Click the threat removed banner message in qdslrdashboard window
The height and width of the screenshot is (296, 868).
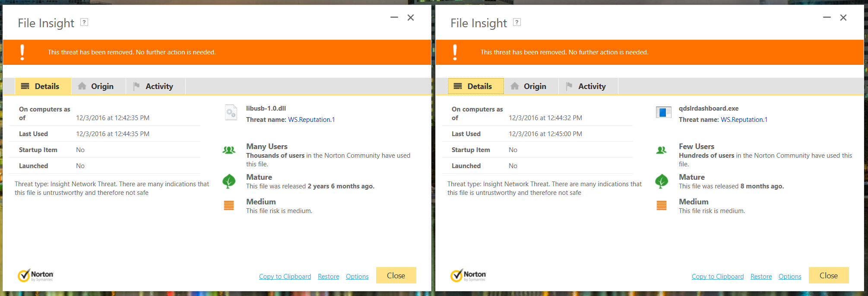point(564,52)
